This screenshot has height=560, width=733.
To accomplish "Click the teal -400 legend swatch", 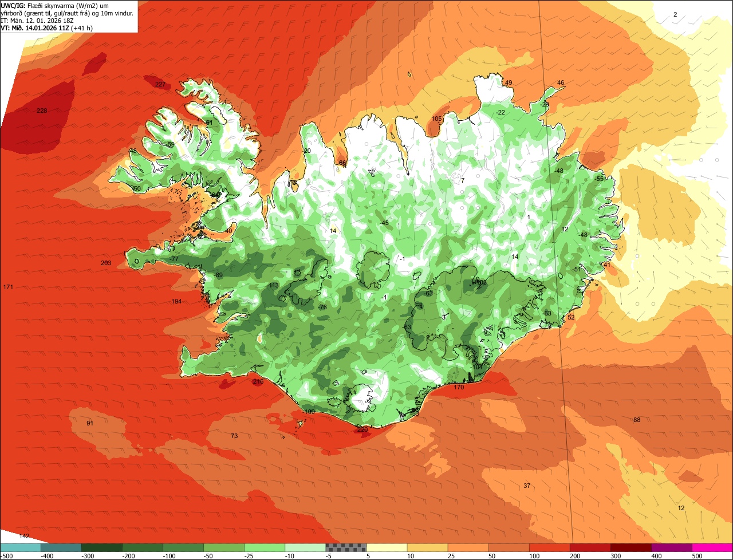I will point(61,547).
